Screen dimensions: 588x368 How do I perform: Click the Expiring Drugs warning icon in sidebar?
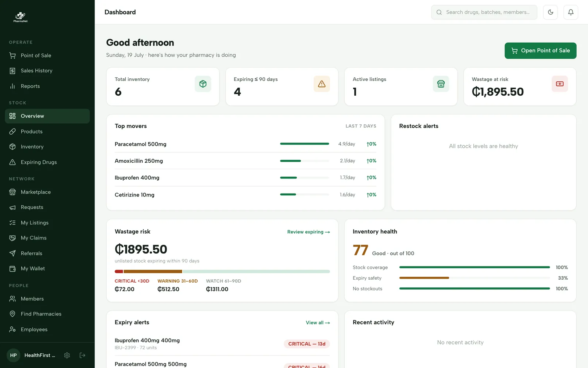pos(12,162)
